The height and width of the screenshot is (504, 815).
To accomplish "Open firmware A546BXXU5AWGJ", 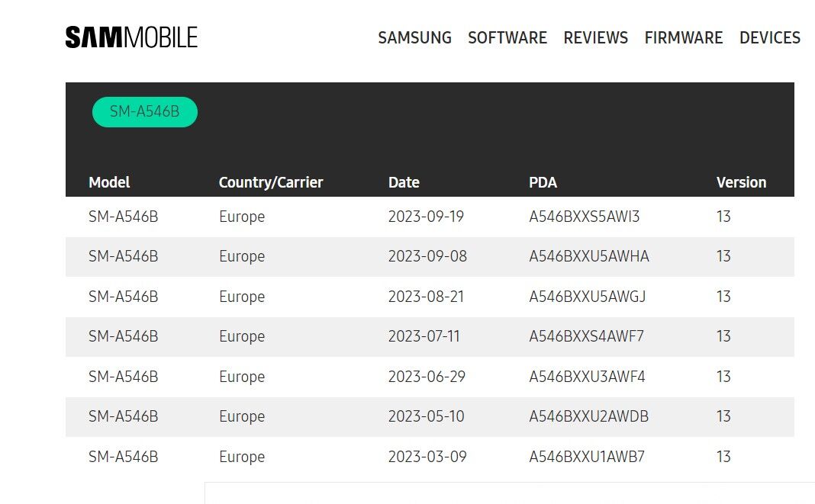I will 588,297.
